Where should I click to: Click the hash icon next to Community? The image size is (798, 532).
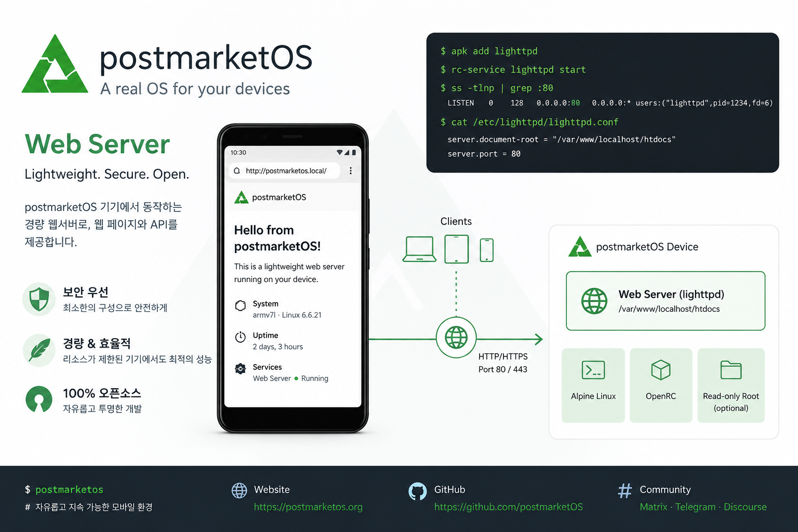[625, 490]
